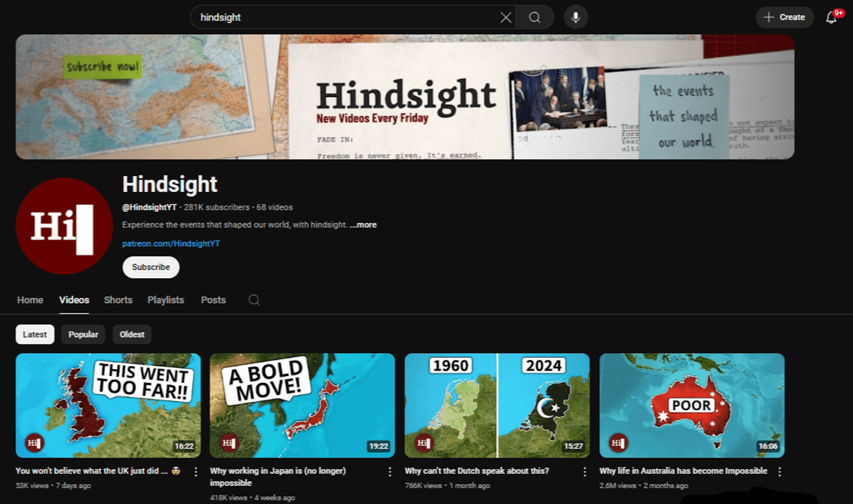
Task: Open options for the Japan video
Action: (x=390, y=472)
